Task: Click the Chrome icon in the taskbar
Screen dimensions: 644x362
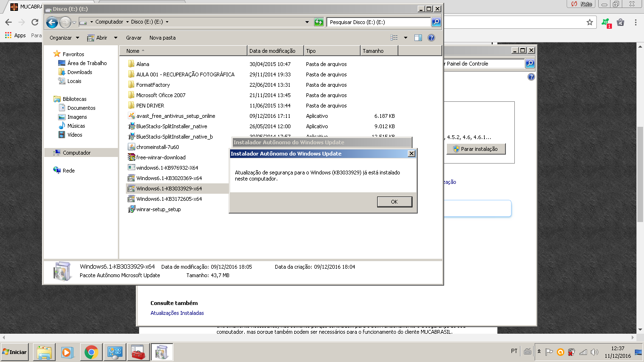Action: tap(91, 352)
